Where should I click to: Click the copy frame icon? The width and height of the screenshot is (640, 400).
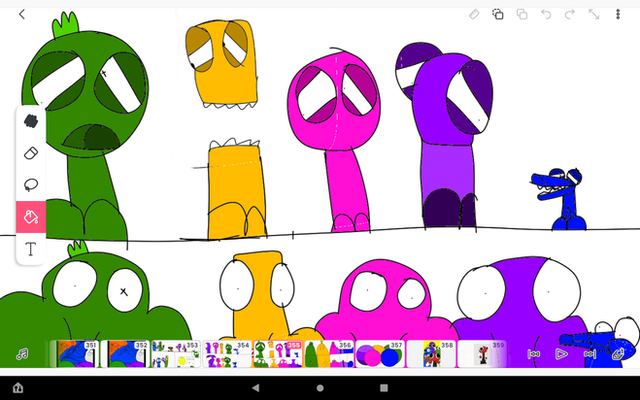tap(498, 15)
